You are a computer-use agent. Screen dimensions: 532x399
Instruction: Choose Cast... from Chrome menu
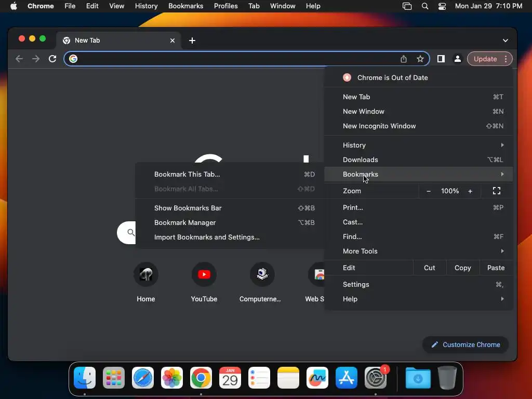click(x=419, y=222)
